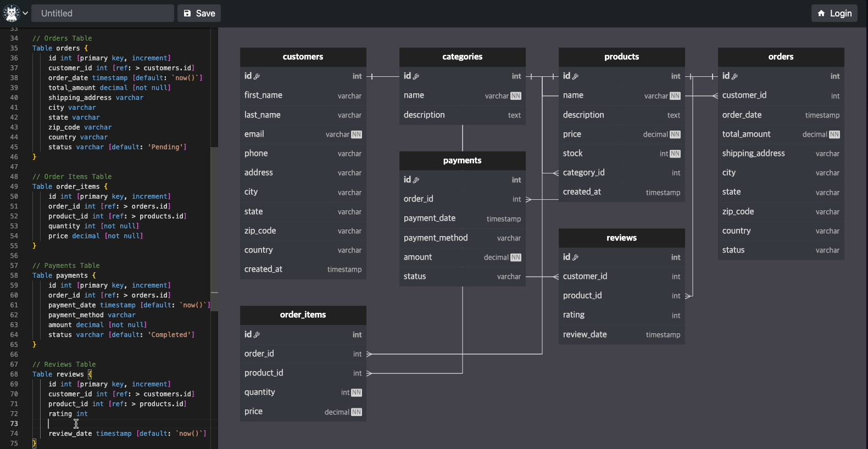Edit the Untitled diagram name field
868x449 pixels.
tap(103, 13)
